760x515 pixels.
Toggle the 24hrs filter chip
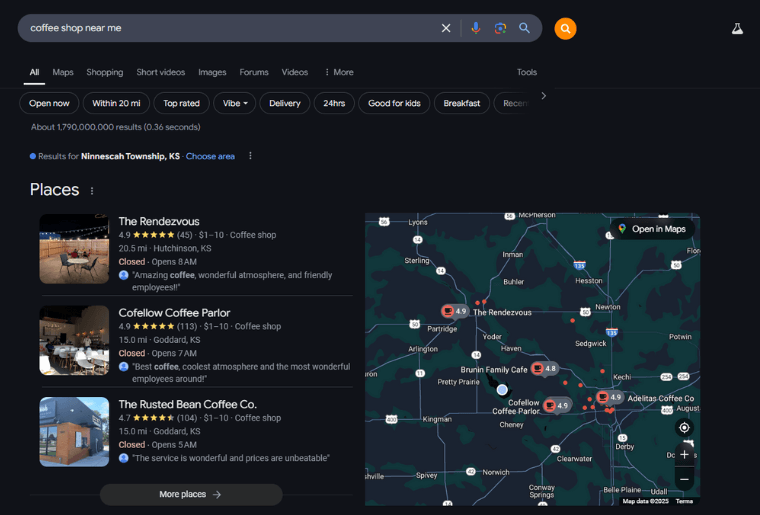click(334, 103)
